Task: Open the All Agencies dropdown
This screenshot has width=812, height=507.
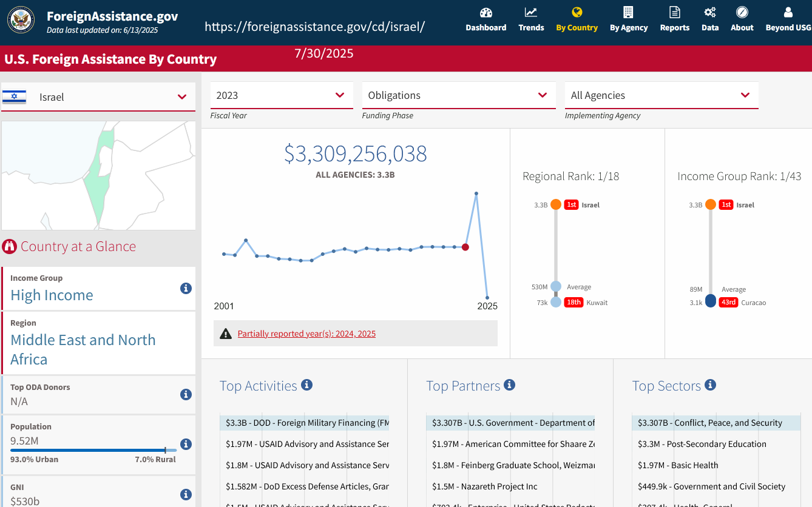Action: pos(661,95)
